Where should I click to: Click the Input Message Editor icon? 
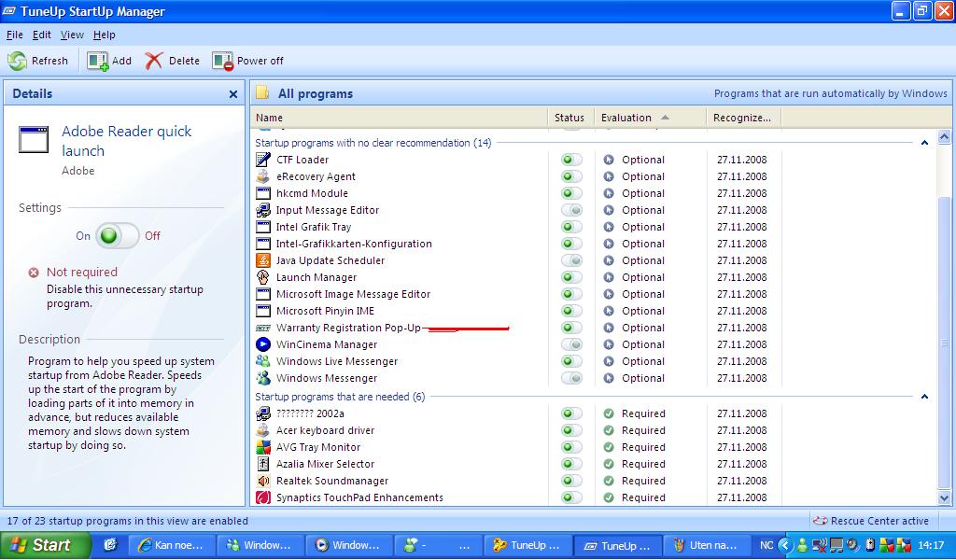point(262,210)
